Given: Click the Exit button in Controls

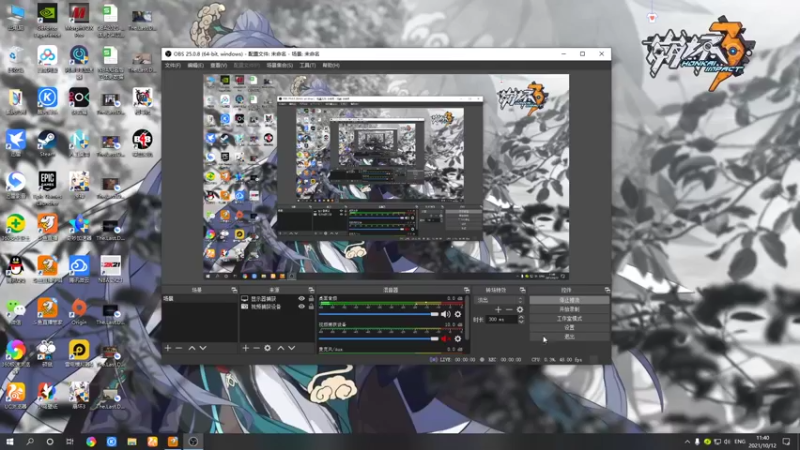Looking at the screenshot, I should (569, 337).
